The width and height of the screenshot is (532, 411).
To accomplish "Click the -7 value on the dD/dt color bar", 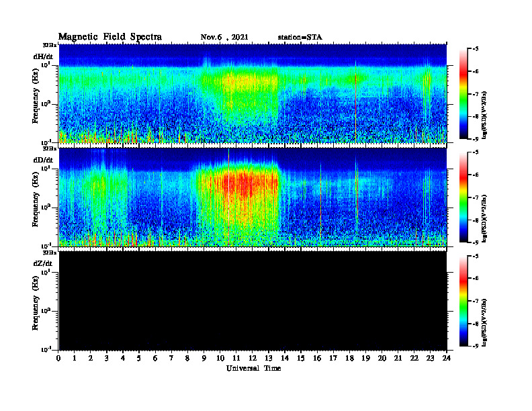I will (476, 197).
